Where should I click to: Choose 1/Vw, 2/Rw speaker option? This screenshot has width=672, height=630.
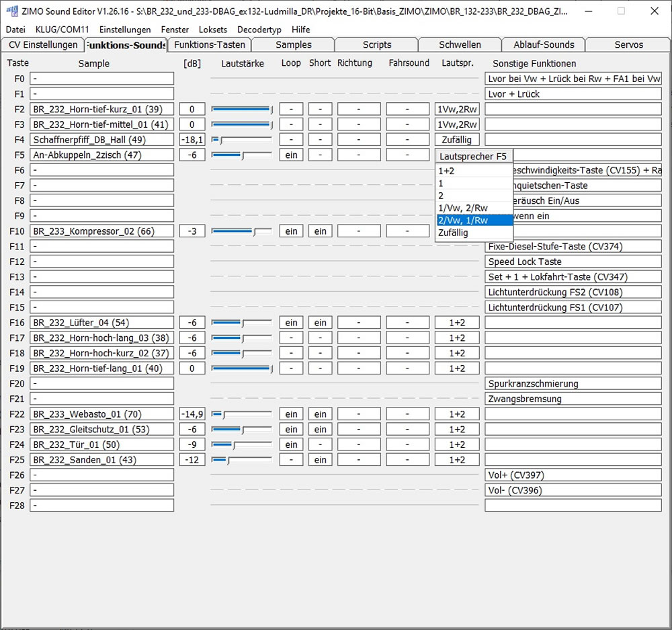[x=474, y=208]
